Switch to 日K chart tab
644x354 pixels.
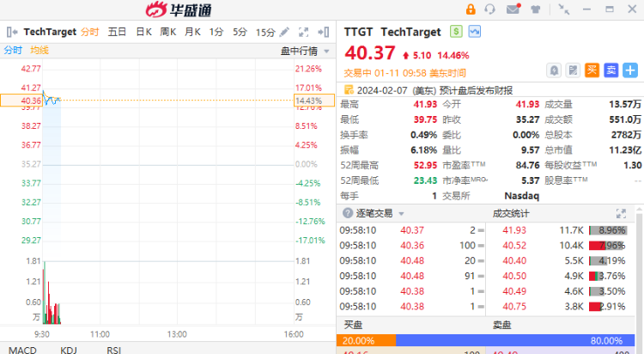[x=143, y=32]
